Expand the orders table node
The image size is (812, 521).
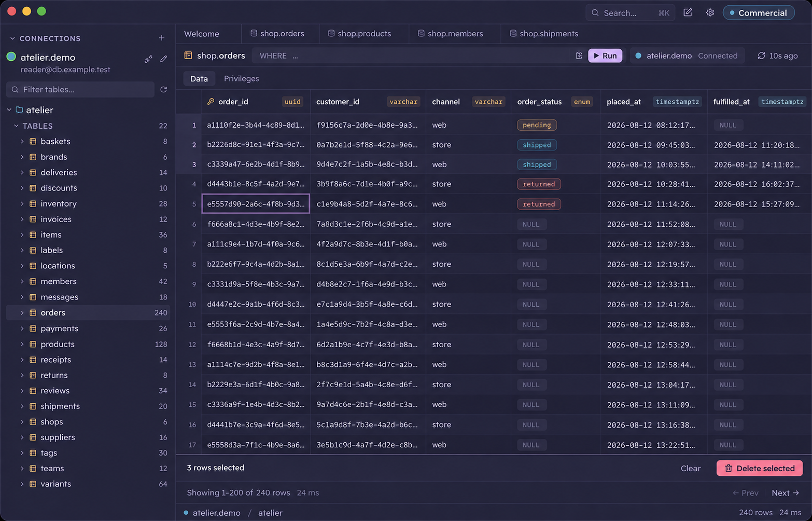[22, 312]
